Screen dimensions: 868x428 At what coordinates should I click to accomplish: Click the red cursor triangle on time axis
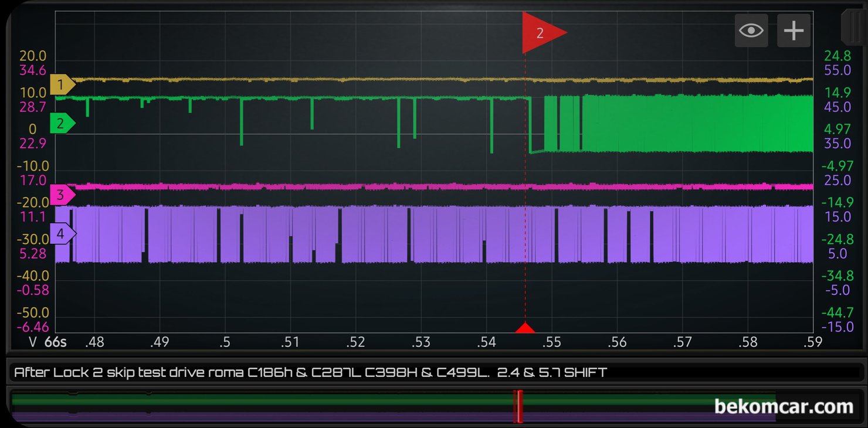point(525,328)
